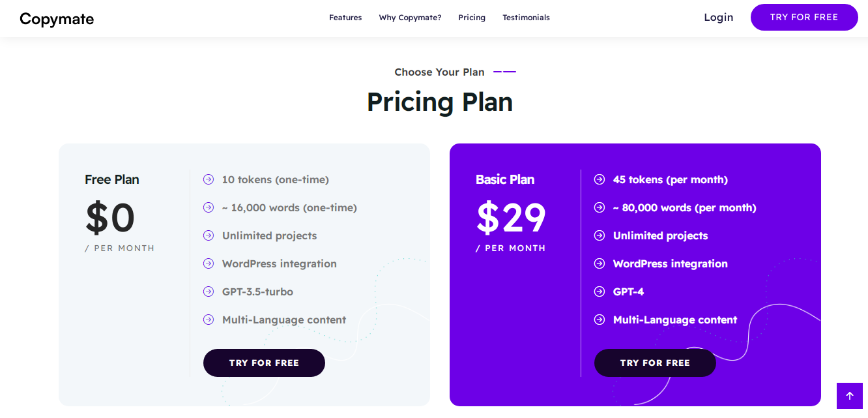Open the Features navigation item
Screen dimensions: 868x418
coord(345,18)
